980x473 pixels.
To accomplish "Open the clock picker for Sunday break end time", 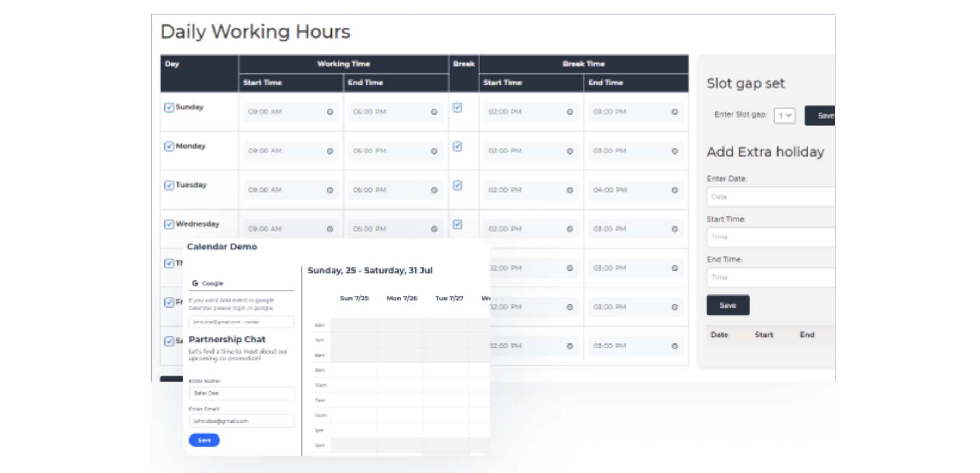I will point(675,112).
